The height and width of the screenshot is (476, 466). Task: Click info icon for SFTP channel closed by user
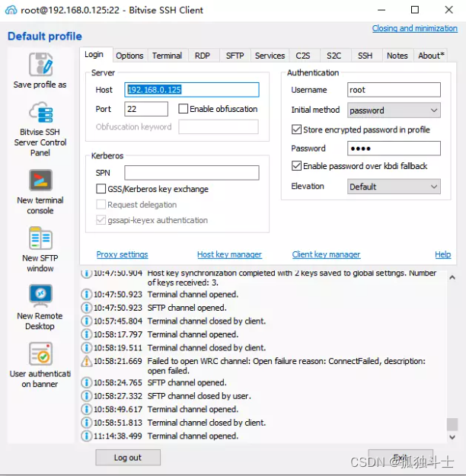87,396
